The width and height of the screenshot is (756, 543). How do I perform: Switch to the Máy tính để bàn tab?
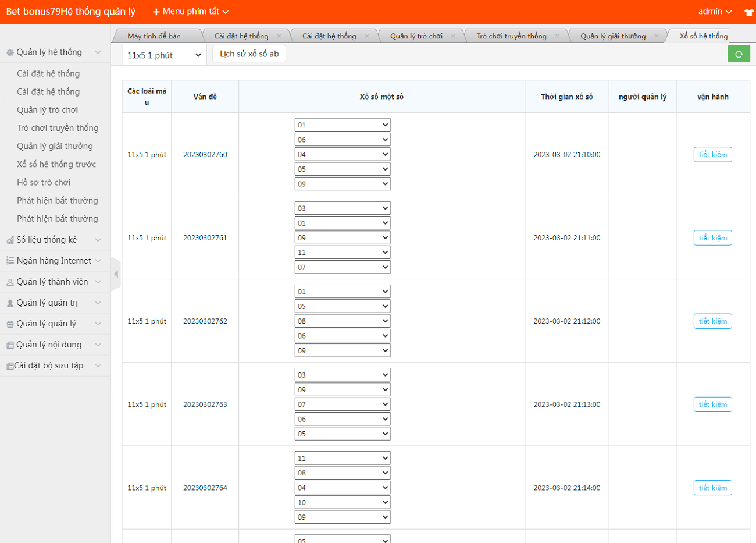pos(154,36)
